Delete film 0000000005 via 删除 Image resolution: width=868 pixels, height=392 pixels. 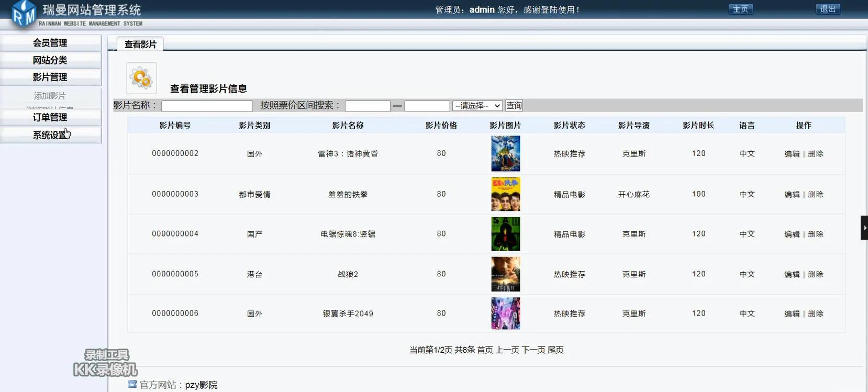pos(816,274)
